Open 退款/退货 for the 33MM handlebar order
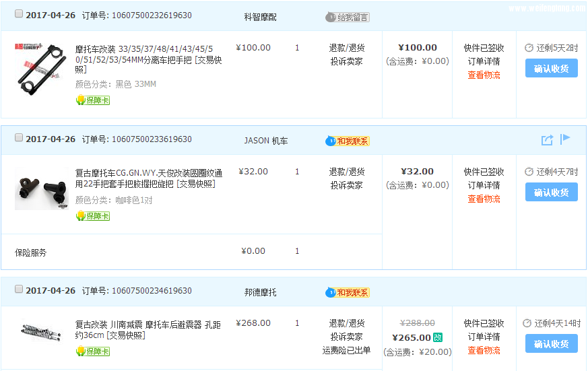The height and width of the screenshot is (371, 588). 346,48
